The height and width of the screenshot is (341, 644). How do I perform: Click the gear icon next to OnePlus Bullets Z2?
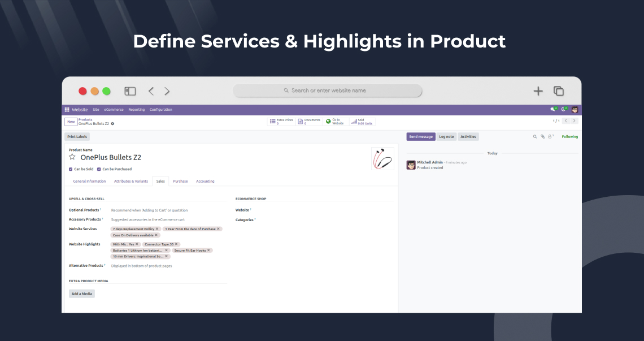tap(112, 124)
